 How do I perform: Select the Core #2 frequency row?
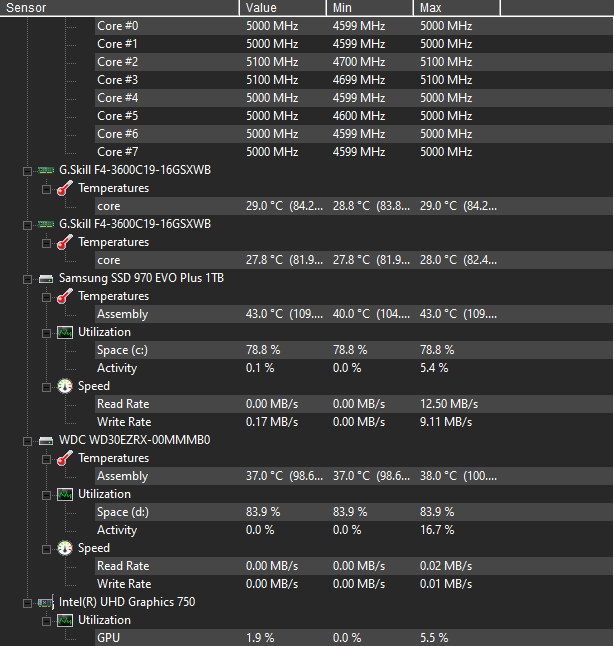click(x=118, y=62)
